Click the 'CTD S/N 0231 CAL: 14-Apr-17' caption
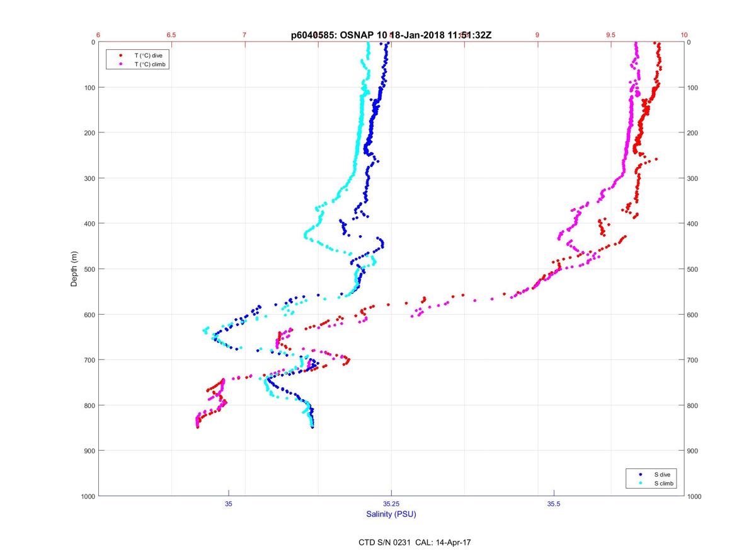Image resolution: width=756 pixels, height=558 pixels. click(413, 542)
